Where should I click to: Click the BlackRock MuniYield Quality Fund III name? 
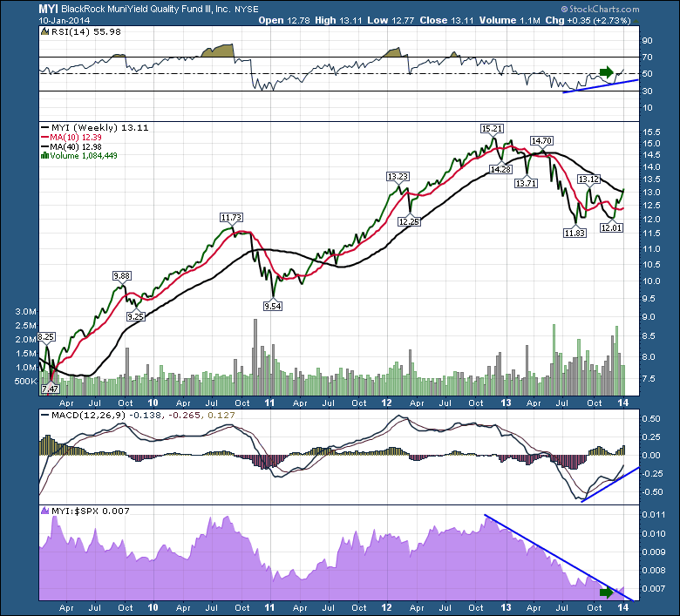coord(146,9)
